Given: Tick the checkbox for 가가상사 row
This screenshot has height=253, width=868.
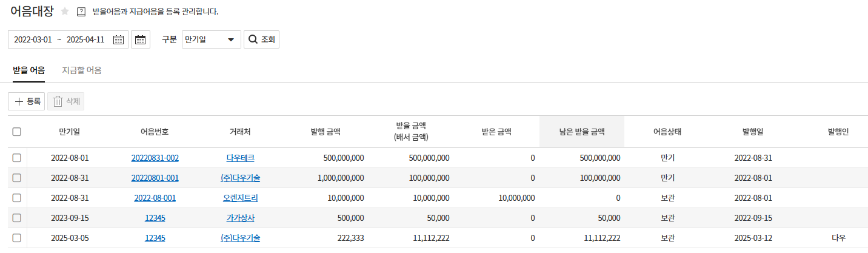Looking at the screenshot, I should click(x=17, y=218).
